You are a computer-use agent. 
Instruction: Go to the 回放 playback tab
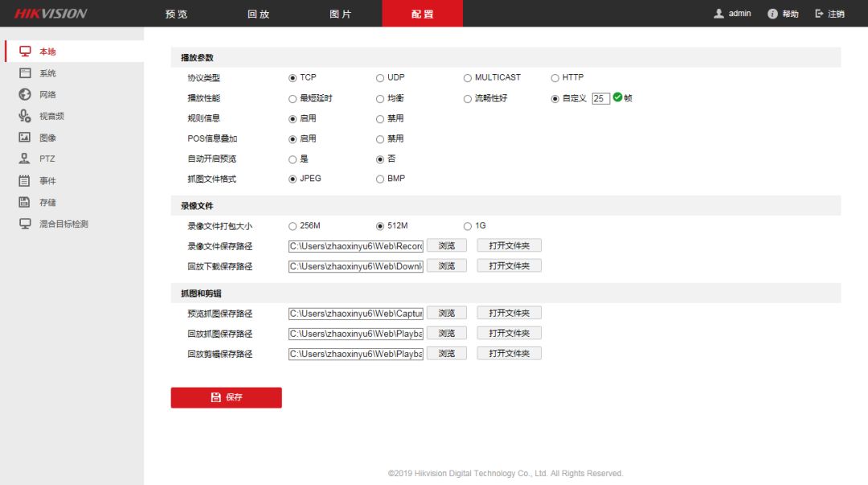pos(259,14)
